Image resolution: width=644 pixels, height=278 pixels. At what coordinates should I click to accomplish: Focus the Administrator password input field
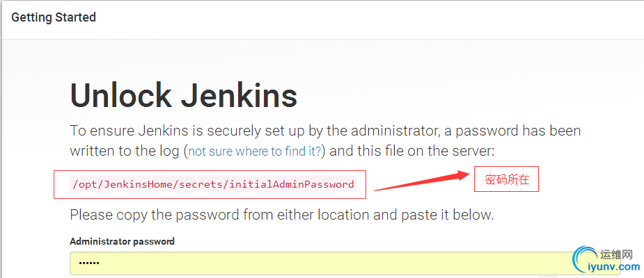pyautogui.click(x=322, y=263)
